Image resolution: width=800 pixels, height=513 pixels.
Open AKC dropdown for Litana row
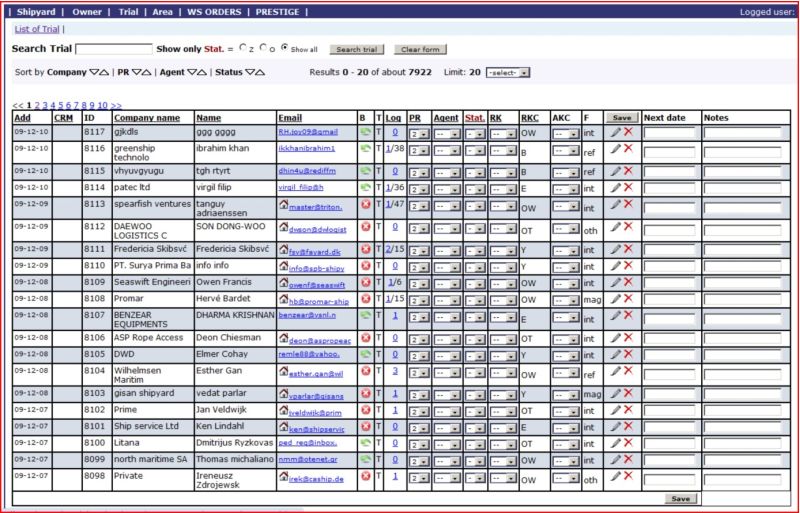tap(565, 445)
